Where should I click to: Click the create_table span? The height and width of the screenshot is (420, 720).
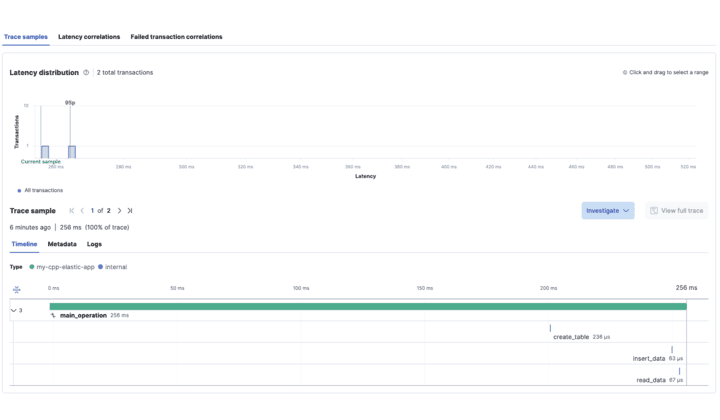(570, 337)
